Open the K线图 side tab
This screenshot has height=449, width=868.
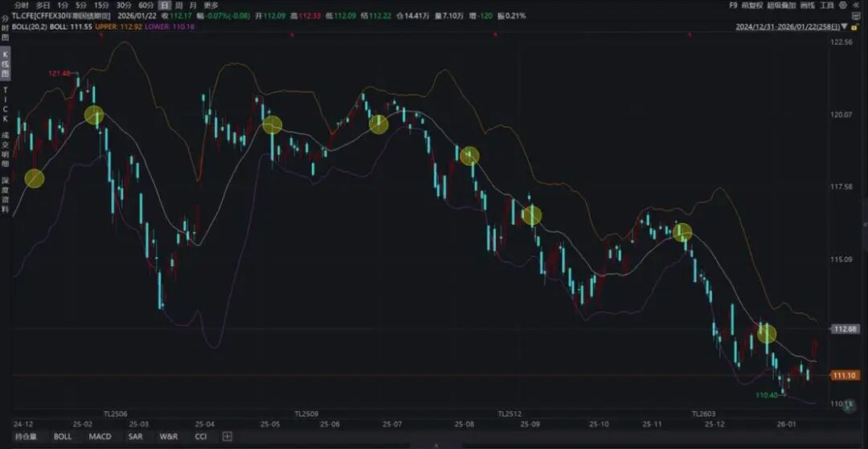coord(6,63)
